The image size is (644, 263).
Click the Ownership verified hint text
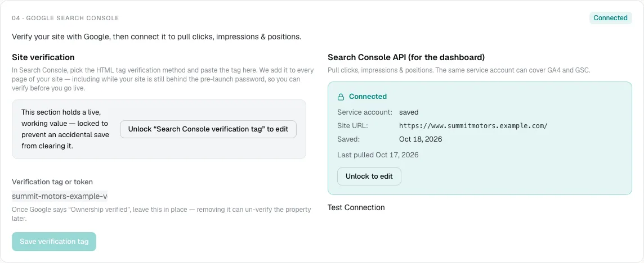[x=162, y=214]
